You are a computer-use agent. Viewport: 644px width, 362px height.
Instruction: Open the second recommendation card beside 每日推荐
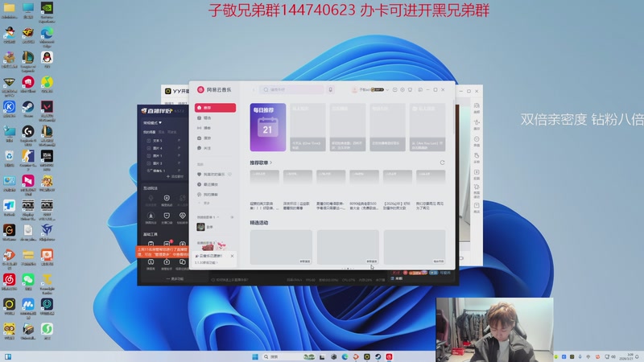click(308, 127)
